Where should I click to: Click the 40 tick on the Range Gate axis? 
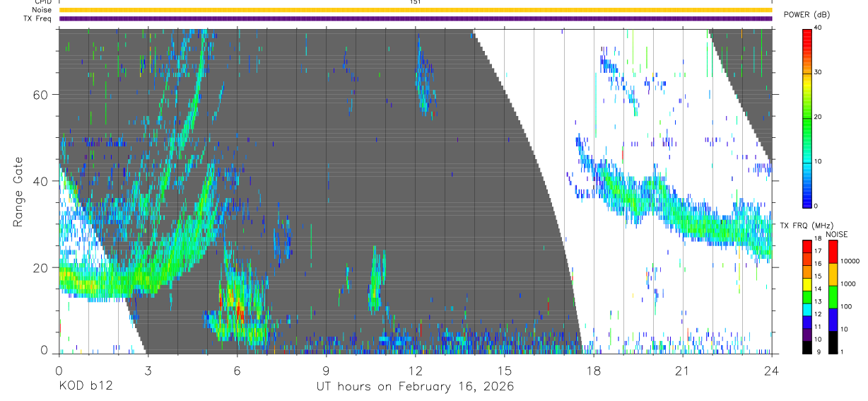tap(41, 181)
